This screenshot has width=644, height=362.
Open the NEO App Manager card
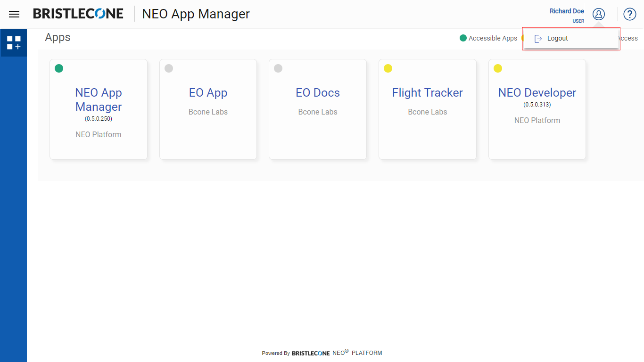point(99,109)
